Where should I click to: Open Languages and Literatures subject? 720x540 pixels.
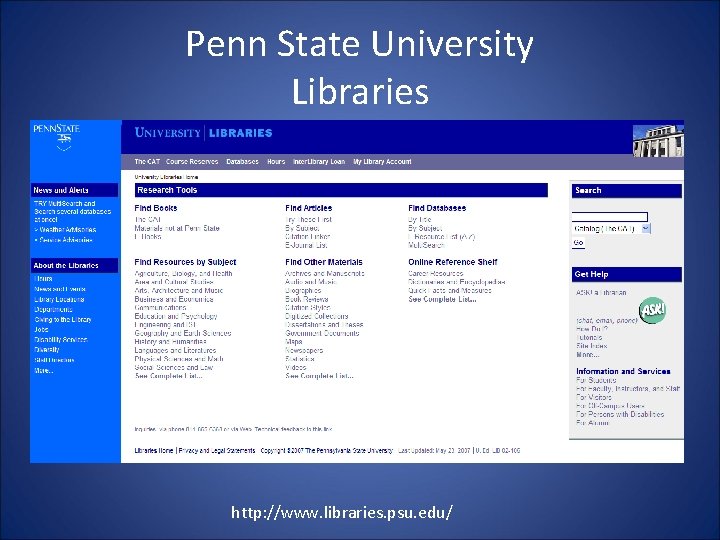[x=175, y=350]
